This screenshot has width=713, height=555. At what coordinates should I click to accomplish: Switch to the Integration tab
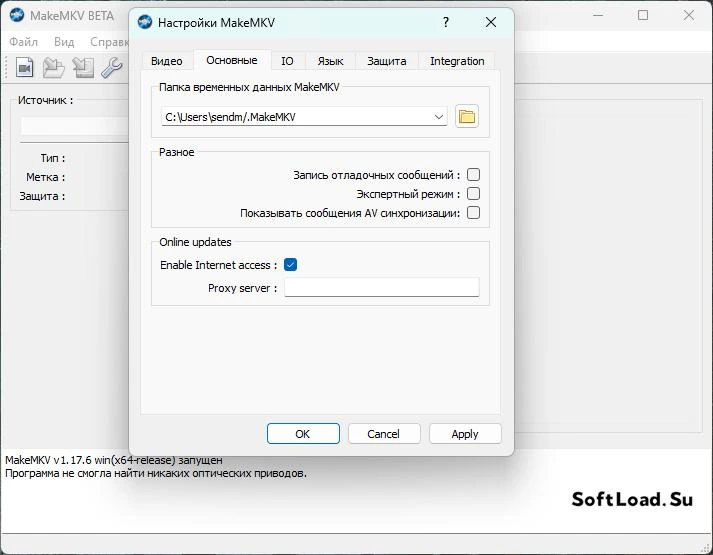click(x=457, y=61)
